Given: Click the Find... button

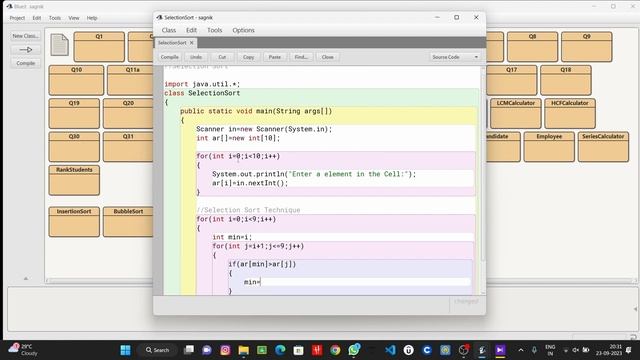Looking at the screenshot, I should point(301,57).
